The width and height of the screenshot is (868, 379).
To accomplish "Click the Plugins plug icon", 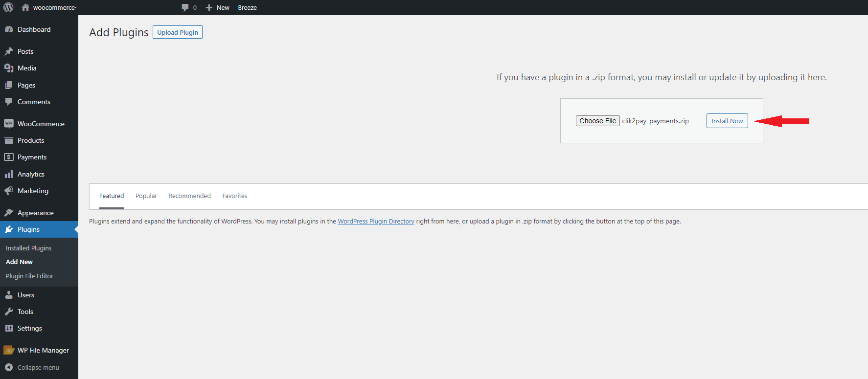I will 9,229.
